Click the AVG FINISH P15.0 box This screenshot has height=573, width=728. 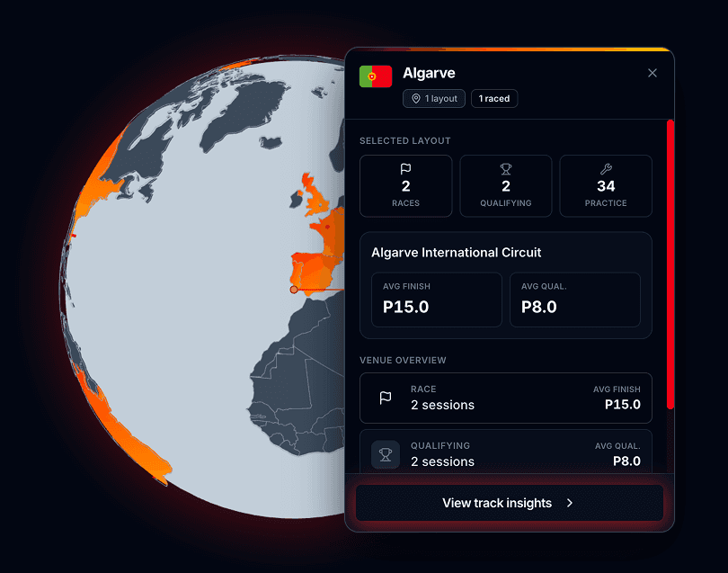click(437, 300)
